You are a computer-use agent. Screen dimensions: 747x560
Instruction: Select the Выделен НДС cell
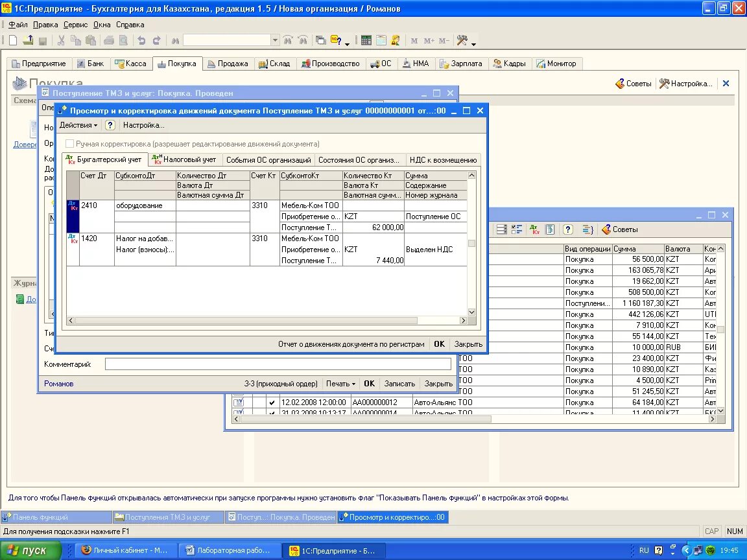point(436,250)
